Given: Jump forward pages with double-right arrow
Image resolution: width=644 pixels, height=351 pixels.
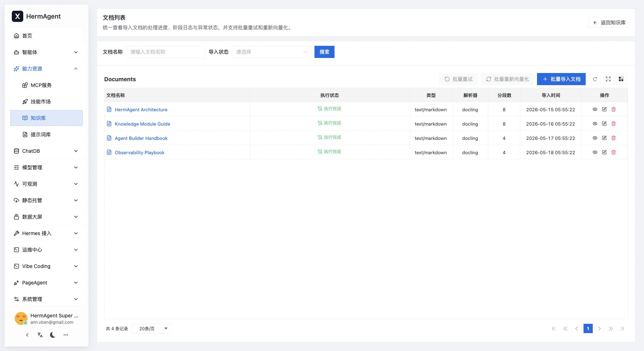Looking at the screenshot, I should [x=611, y=328].
